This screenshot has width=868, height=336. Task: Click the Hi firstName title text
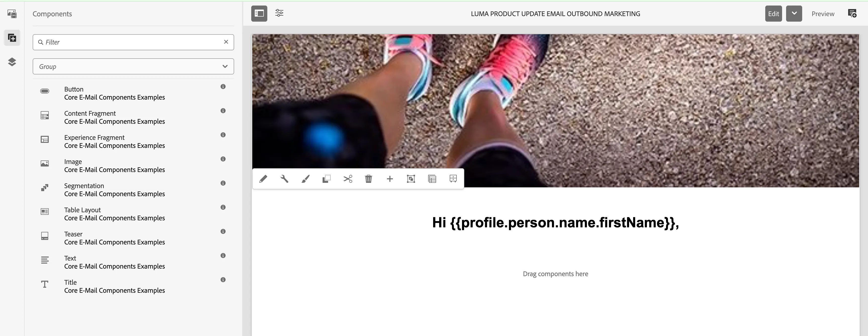click(x=555, y=223)
